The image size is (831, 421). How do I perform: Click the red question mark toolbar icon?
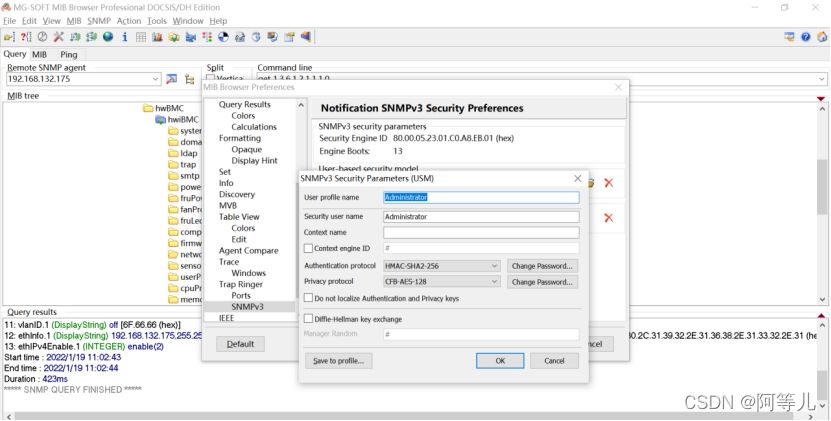[25, 37]
